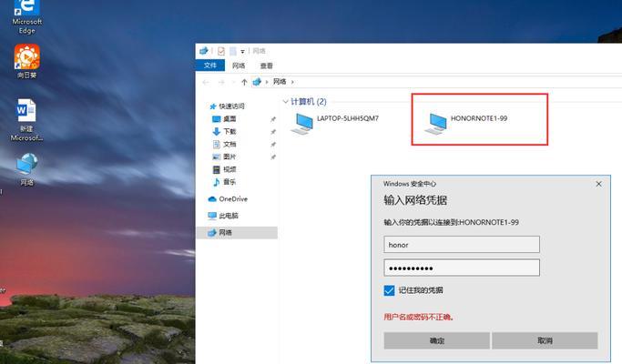This screenshot has width=622, height=364.
Task: Switch to the 查看 ribbon tab
Action: point(266,66)
